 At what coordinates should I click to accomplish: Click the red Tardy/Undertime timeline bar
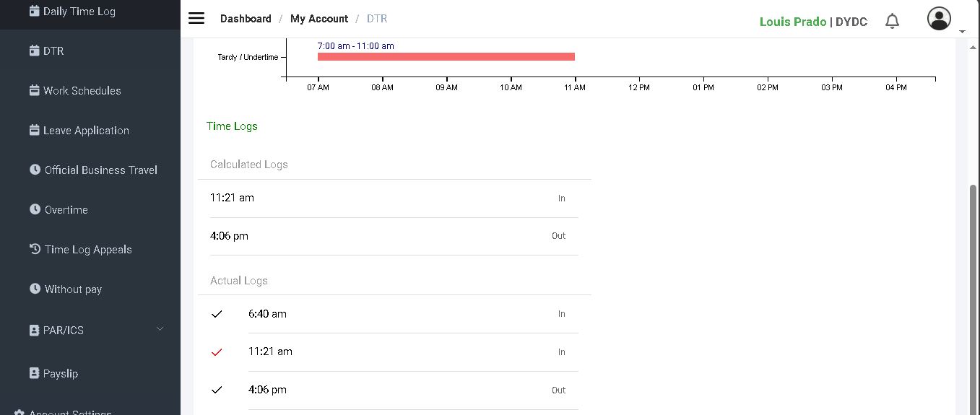pos(446,57)
